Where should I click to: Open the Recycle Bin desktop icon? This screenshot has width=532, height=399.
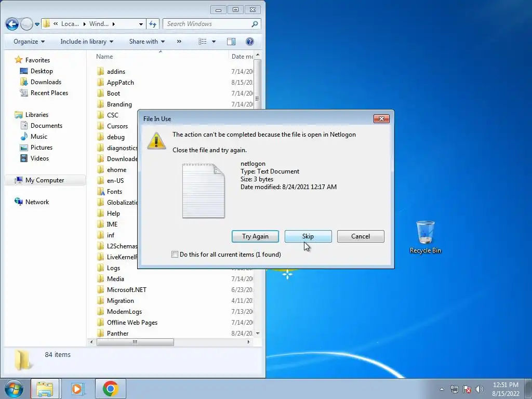tap(425, 237)
